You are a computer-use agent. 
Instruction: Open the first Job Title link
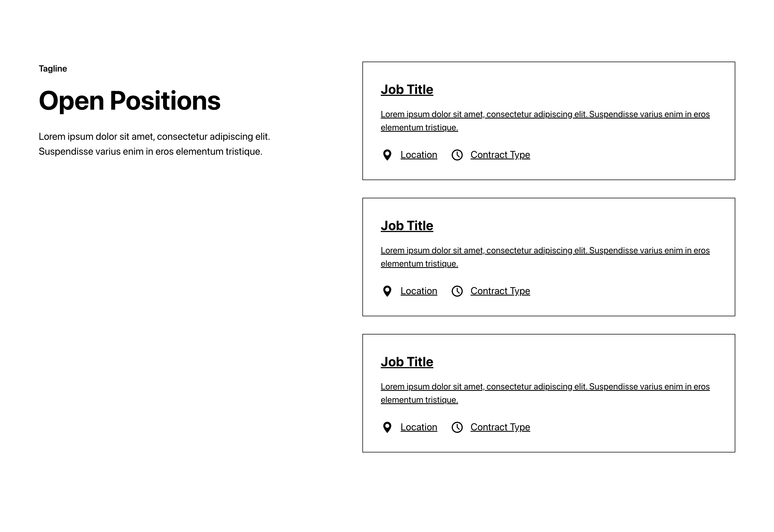407,90
